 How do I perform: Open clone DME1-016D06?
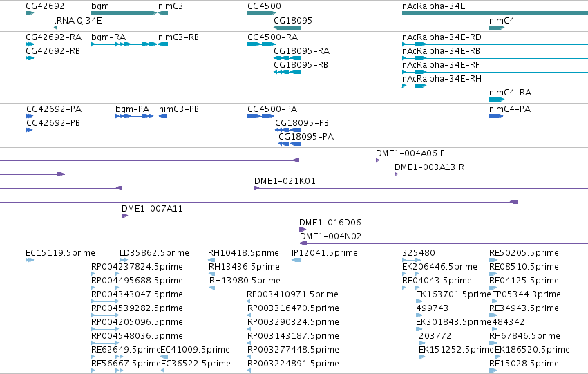coord(444,230)
